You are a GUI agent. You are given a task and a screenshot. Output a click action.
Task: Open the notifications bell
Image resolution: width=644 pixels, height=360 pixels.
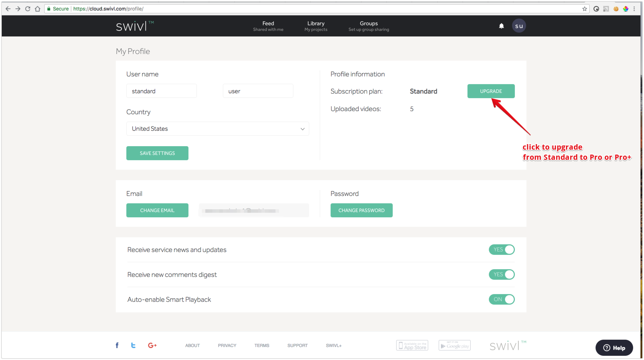point(501,26)
